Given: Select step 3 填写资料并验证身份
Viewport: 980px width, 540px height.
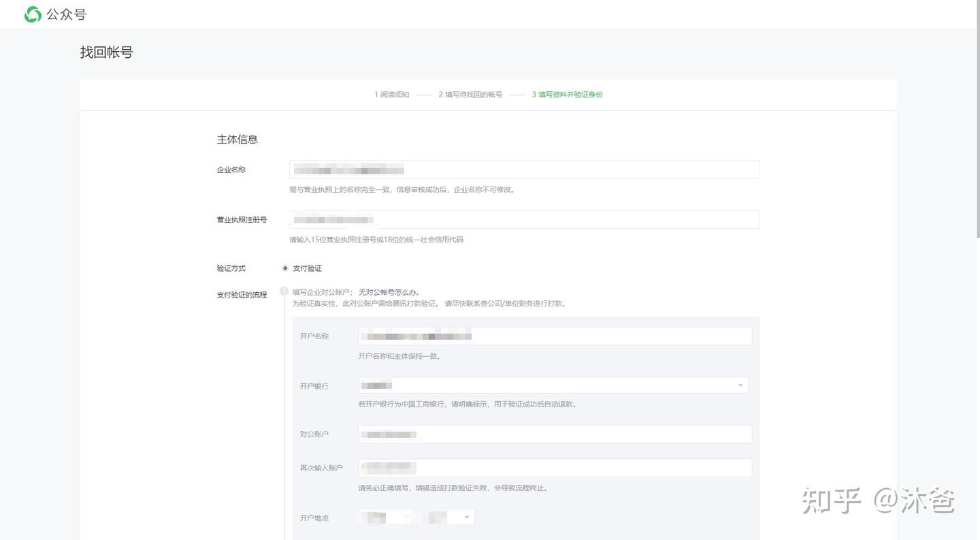Looking at the screenshot, I should point(567,95).
